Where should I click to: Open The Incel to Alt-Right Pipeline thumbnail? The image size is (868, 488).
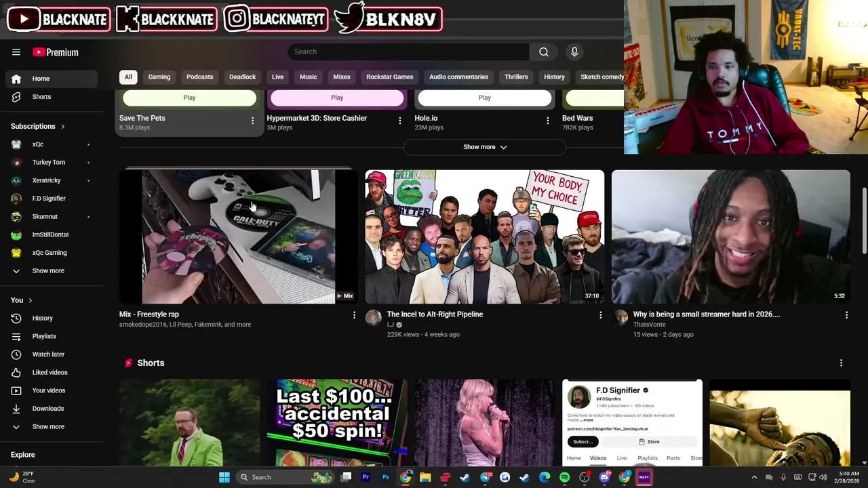(x=485, y=237)
